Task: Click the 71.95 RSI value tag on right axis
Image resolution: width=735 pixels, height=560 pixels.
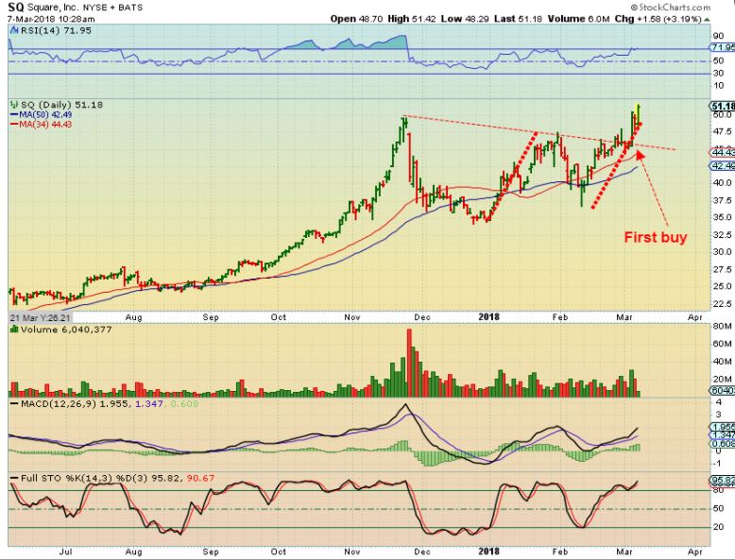Action: 723,47
